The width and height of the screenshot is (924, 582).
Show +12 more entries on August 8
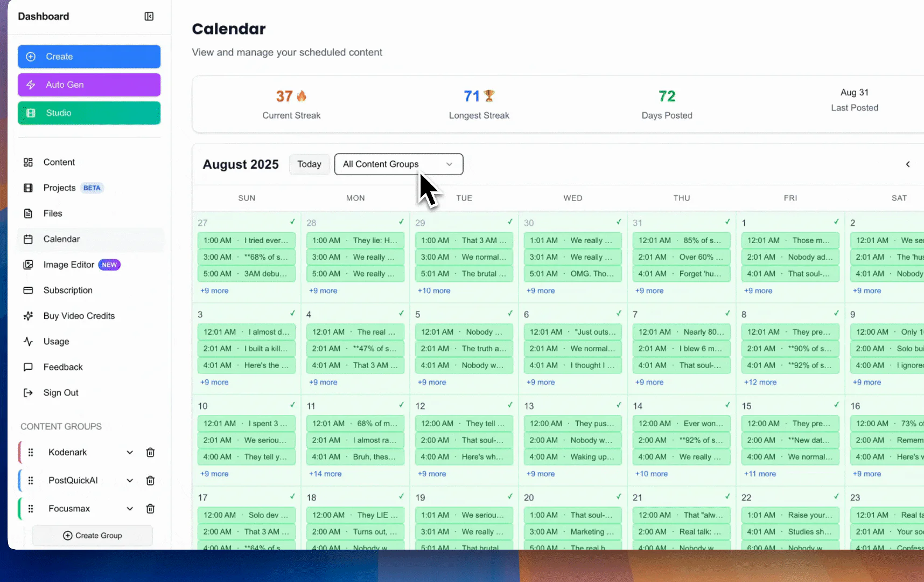pos(760,382)
